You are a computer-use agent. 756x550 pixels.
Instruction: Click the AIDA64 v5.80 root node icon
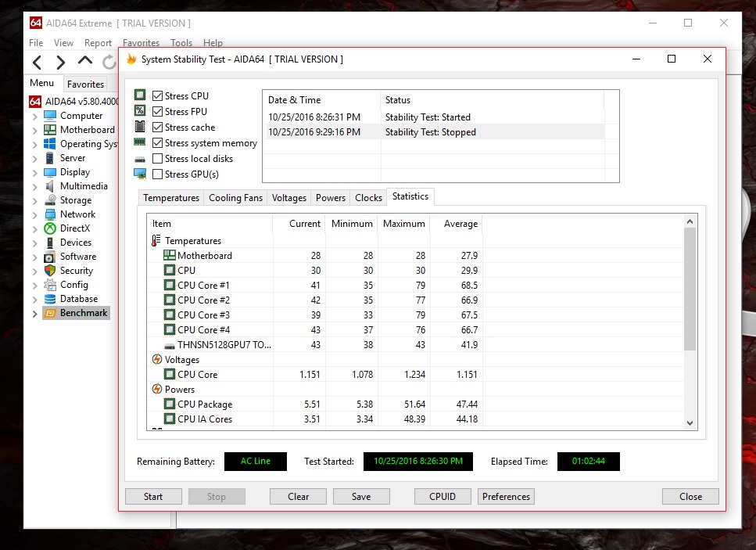coord(35,102)
